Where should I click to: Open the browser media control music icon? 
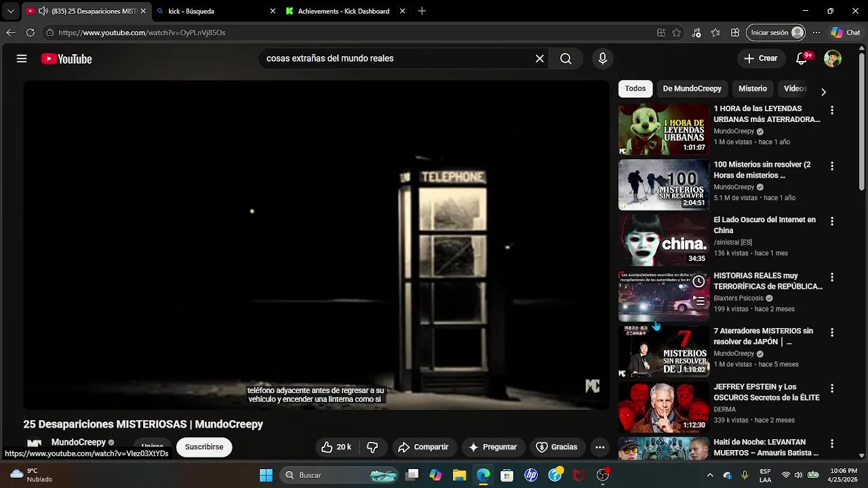click(x=696, y=33)
